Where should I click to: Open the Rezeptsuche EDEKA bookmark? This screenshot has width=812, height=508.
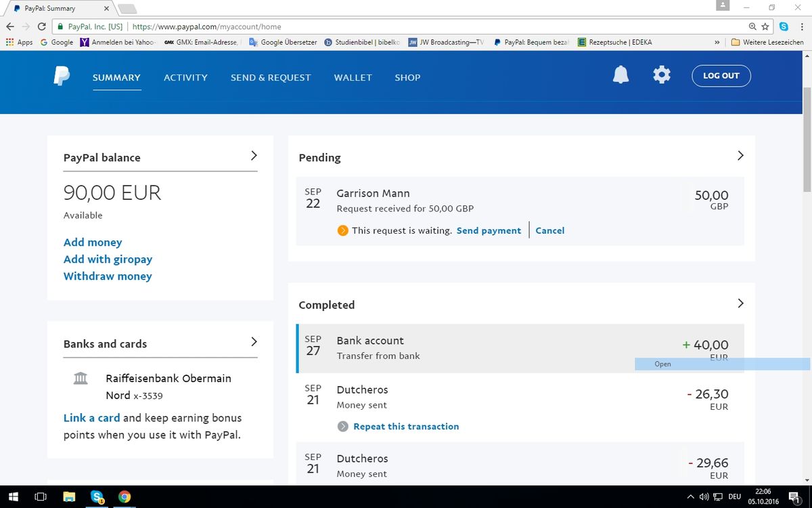[615, 42]
